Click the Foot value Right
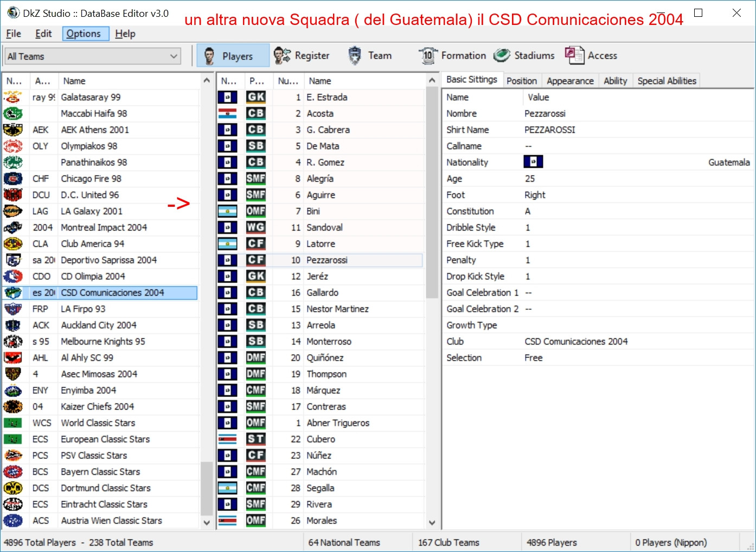 pyautogui.click(x=535, y=195)
